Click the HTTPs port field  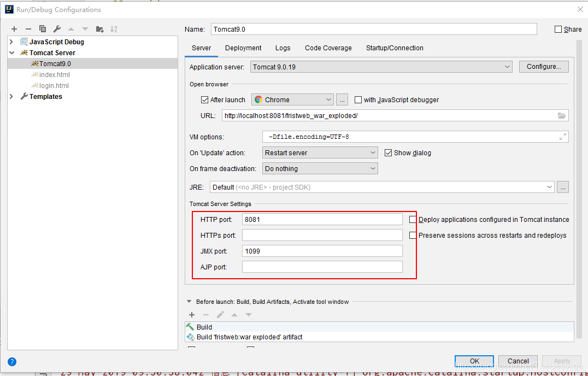point(322,236)
